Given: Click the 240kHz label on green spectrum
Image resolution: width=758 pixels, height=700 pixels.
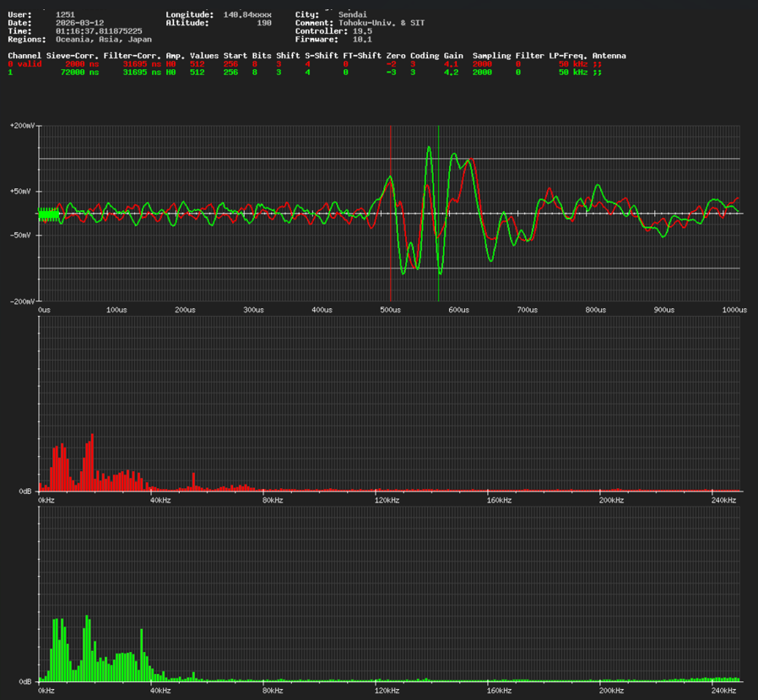Looking at the screenshot, I should pos(724,691).
